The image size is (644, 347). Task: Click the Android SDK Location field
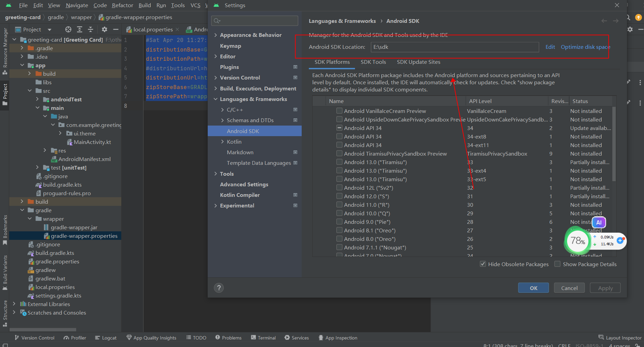point(455,47)
